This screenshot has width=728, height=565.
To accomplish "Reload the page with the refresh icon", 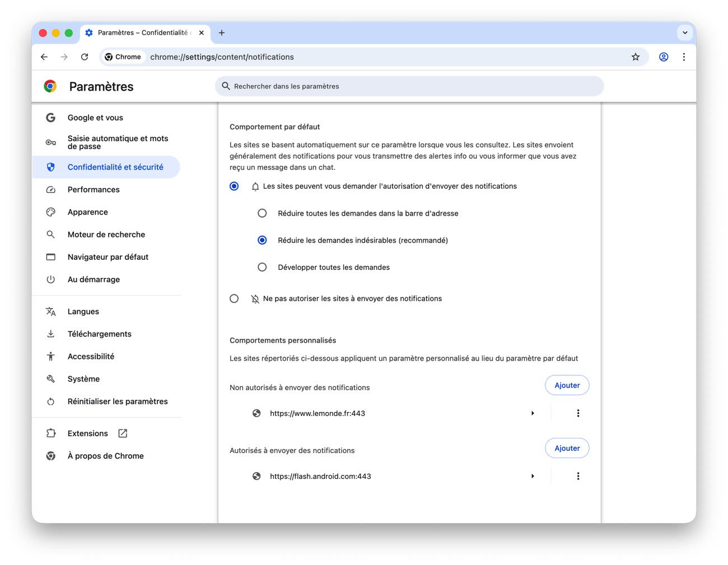I will click(x=85, y=57).
